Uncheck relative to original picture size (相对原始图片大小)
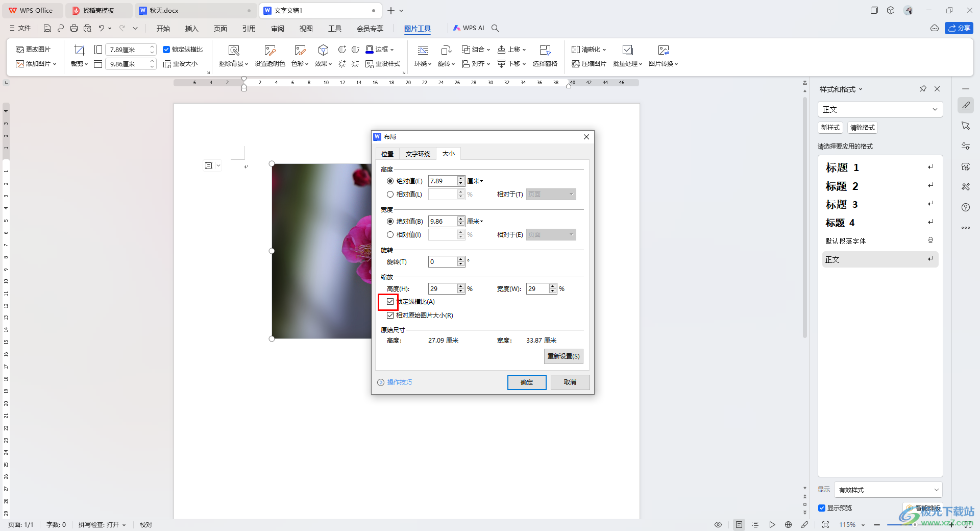This screenshot has width=980, height=531. point(390,316)
